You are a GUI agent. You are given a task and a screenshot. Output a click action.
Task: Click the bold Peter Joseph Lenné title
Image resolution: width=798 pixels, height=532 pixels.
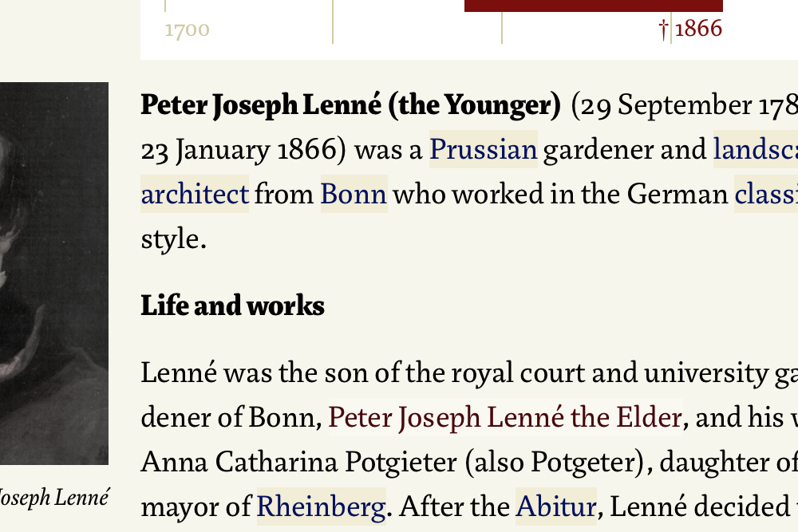350,105
